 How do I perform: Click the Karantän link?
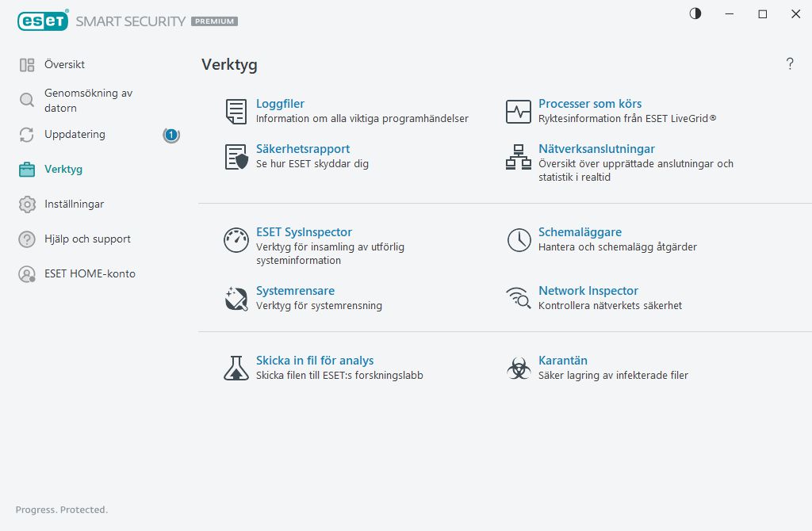562,361
